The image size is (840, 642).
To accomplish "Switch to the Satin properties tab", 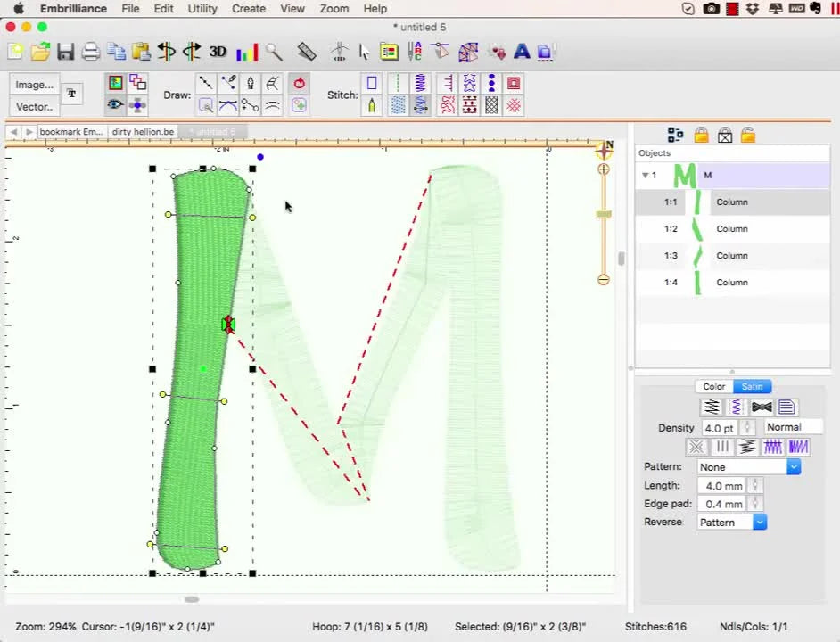I will 752,386.
